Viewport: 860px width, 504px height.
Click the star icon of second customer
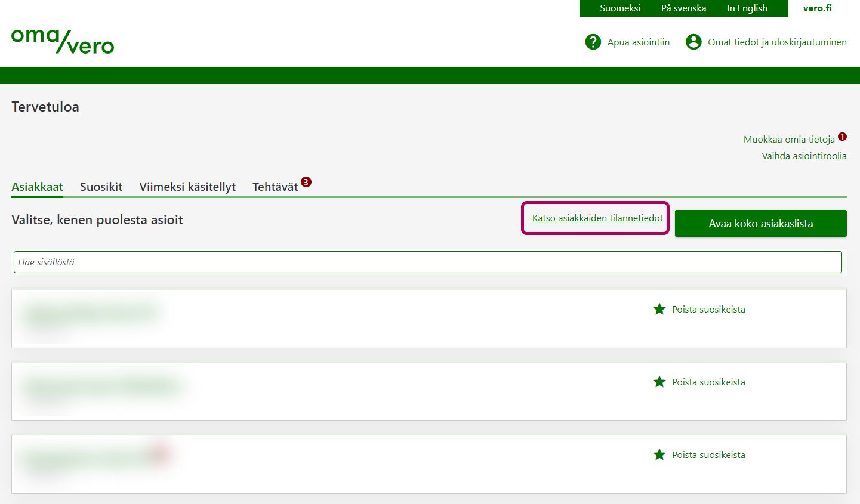click(659, 382)
